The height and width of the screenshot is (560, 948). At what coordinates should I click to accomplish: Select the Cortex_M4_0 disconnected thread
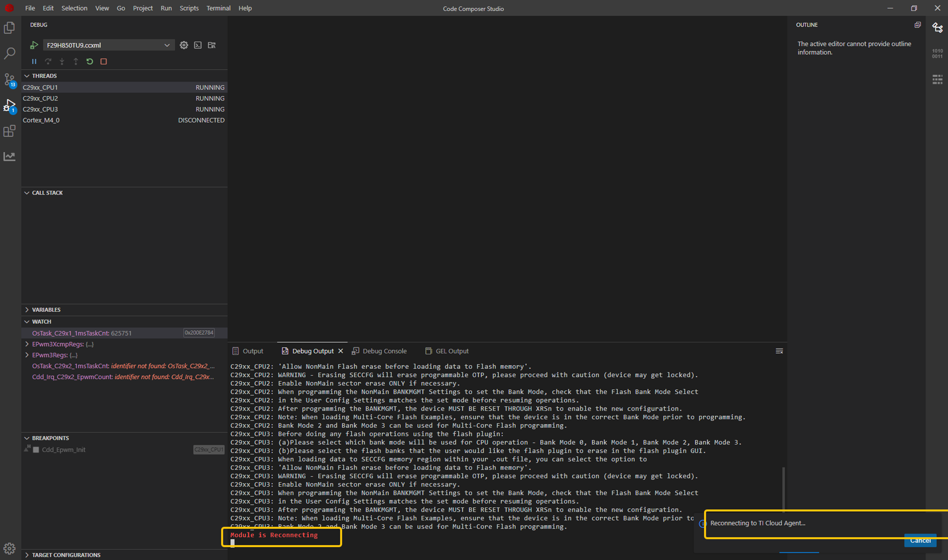pyautogui.click(x=124, y=120)
